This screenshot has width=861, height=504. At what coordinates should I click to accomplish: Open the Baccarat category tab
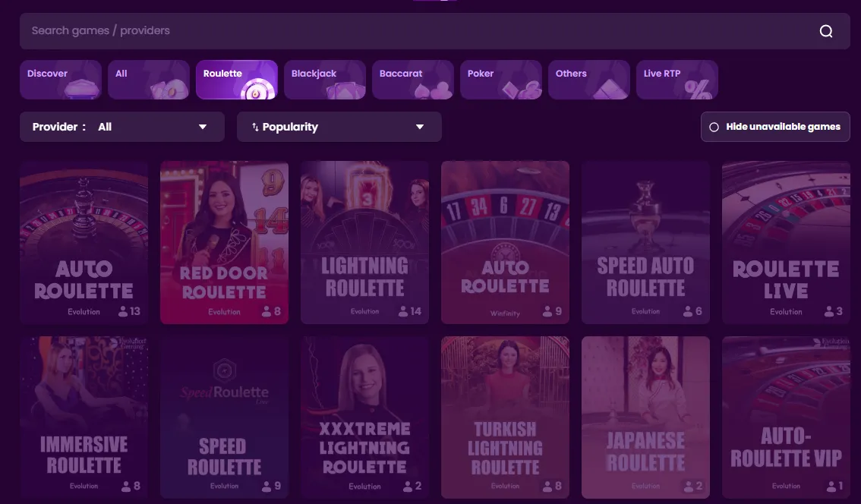(413, 80)
